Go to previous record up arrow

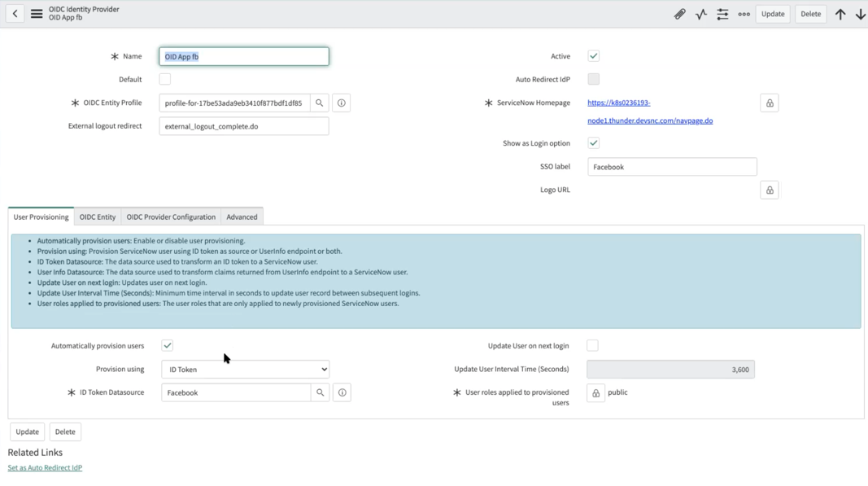point(840,14)
